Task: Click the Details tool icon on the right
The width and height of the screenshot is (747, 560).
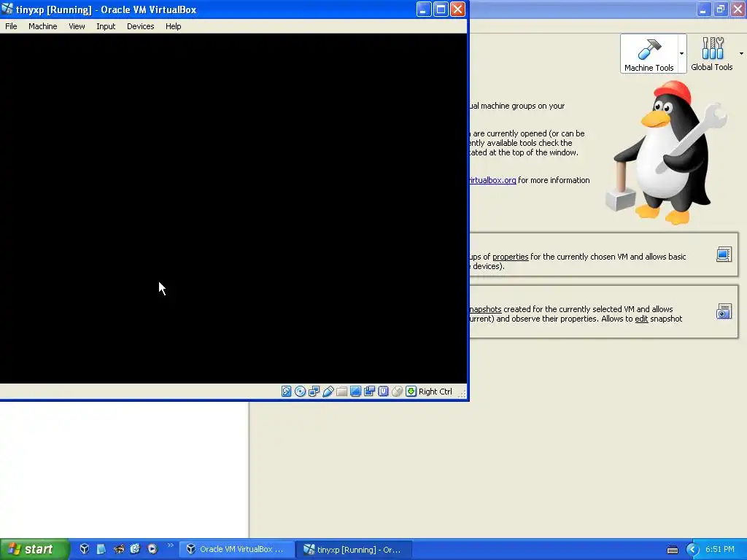Action: coord(724,254)
